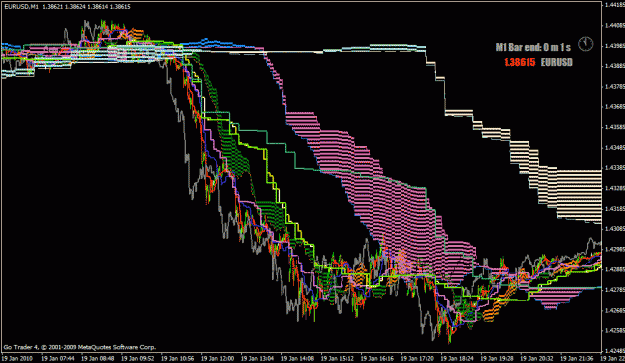This screenshot has width=625, height=363.
Task: Click the 'M1 Bar end: 0 m 1 s' label
Action: click(533, 47)
